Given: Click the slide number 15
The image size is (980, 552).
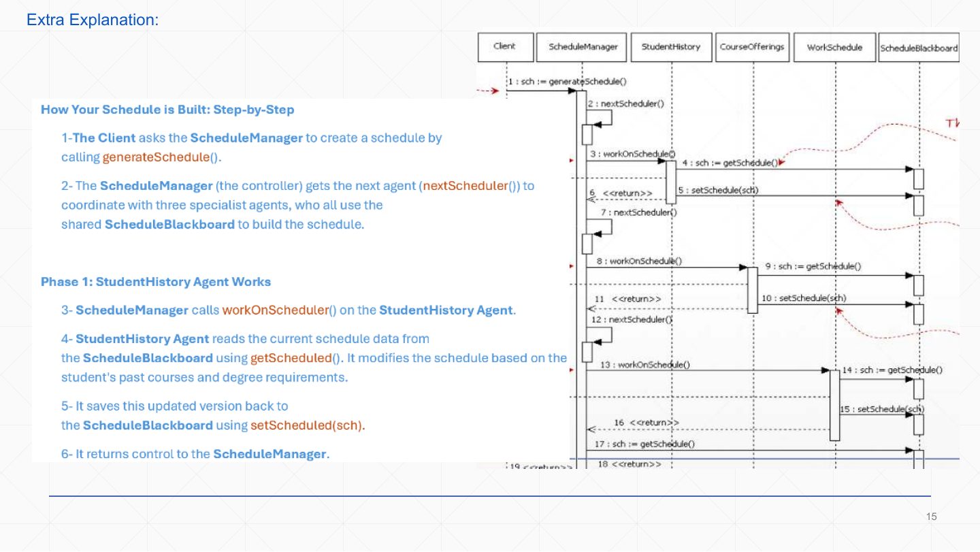Looking at the screenshot, I should pyautogui.click(x=932, y=517).
